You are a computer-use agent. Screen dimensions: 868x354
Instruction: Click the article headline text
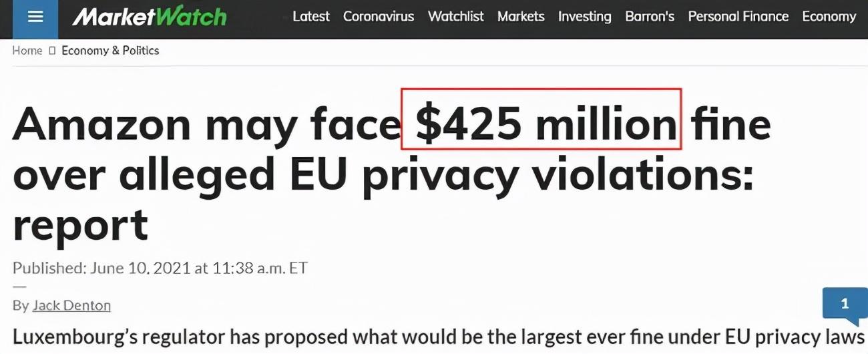click(392, 174)
